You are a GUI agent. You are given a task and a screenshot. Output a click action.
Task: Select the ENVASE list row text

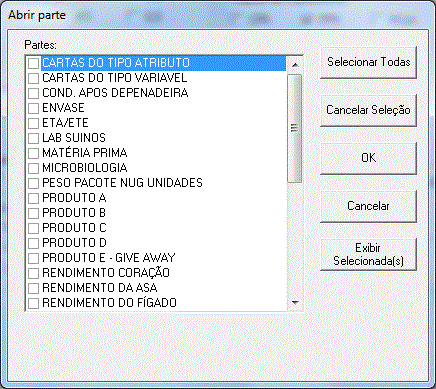point(63,108)
